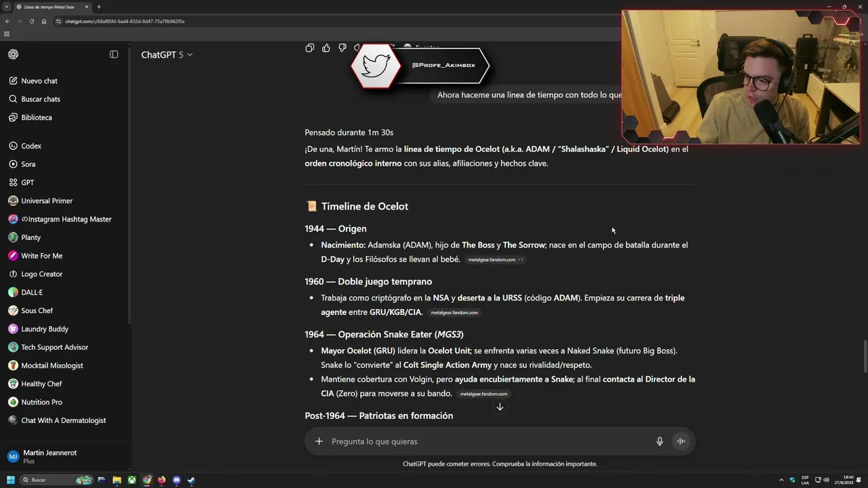Screen dimensions: 868x488
Task: Open the ChatGPT logo home icon
Action: point(14,54)
